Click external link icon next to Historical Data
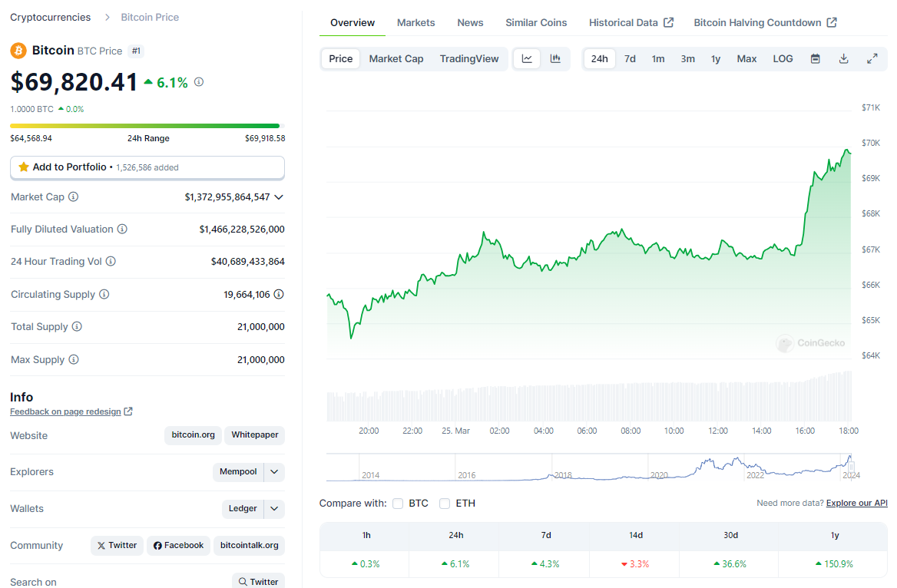Image resolution: width=897 pixels, height=588 pixels. 668,22
